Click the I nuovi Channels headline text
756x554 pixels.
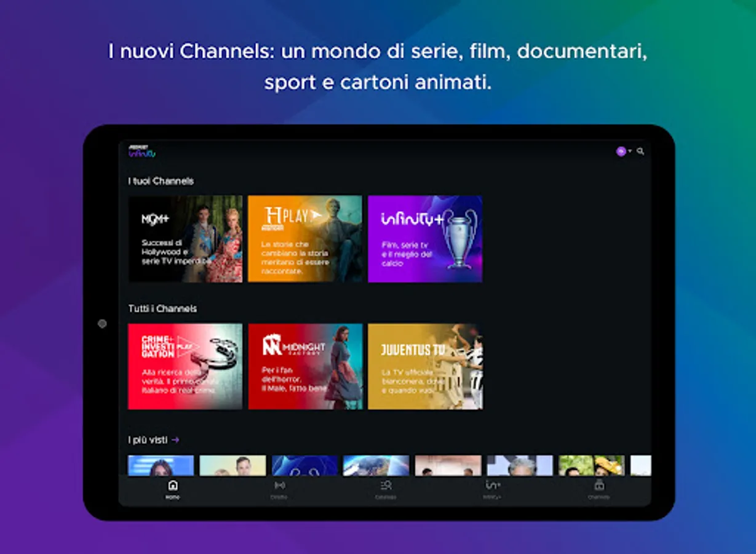tap(378, 66)
